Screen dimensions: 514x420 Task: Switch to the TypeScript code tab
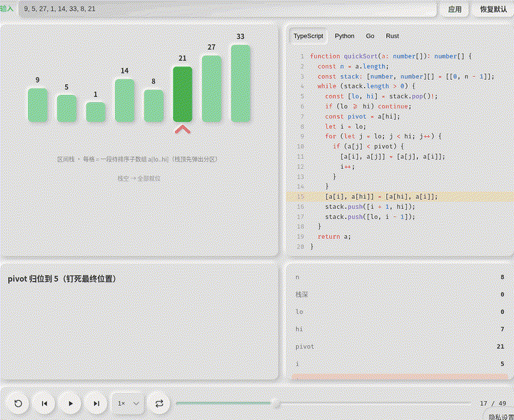pyautogui.click(x=308, y=36)
